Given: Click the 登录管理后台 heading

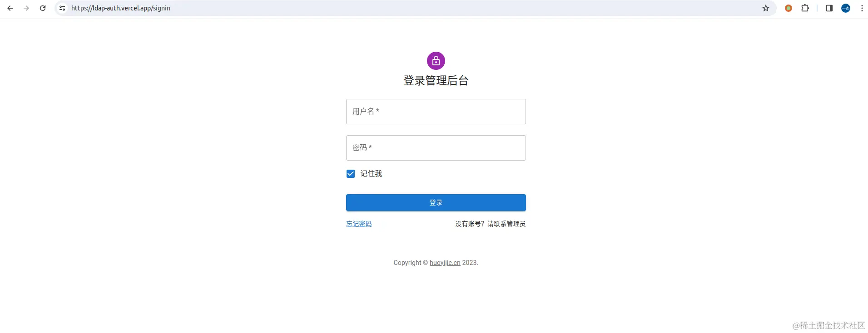Looking at the screenshot, I should pos(436,81).
